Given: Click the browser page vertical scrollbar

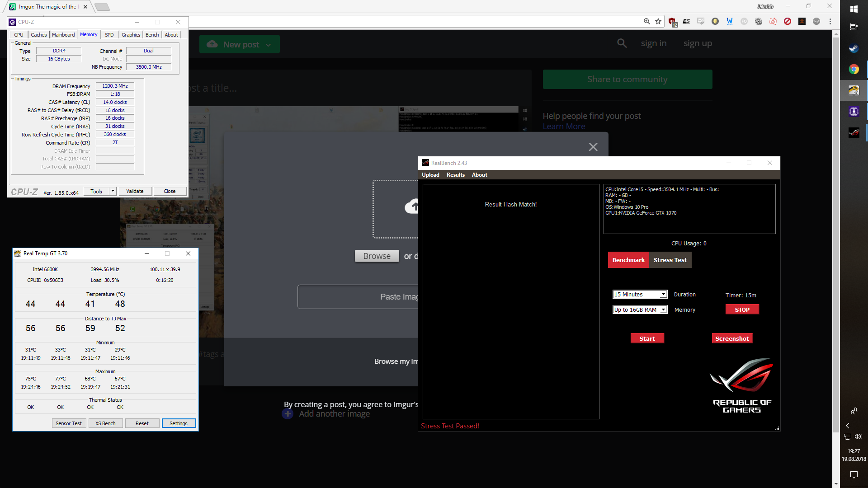Looking at the screenshot, I should tap(836, 226).
